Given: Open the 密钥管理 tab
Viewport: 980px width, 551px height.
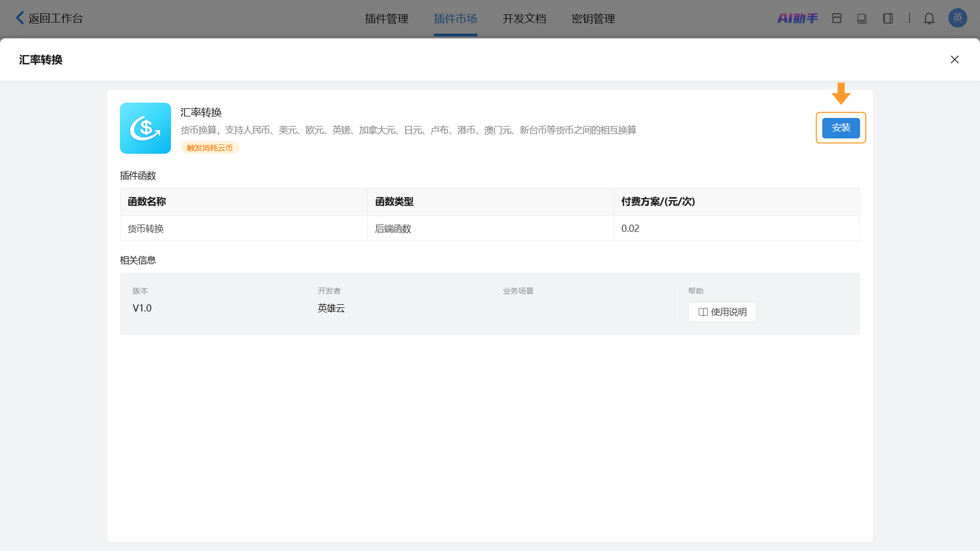Looking at the screenshot, I should click(x=593, y=18).
